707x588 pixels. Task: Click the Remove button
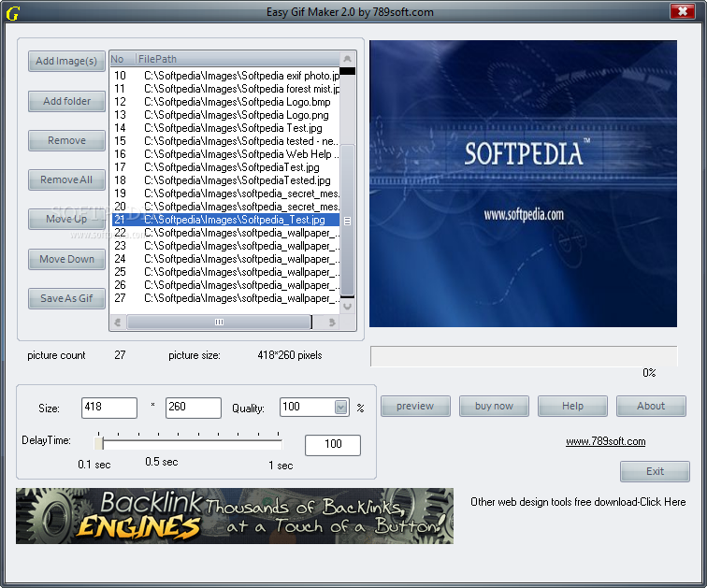click(66, 140)
